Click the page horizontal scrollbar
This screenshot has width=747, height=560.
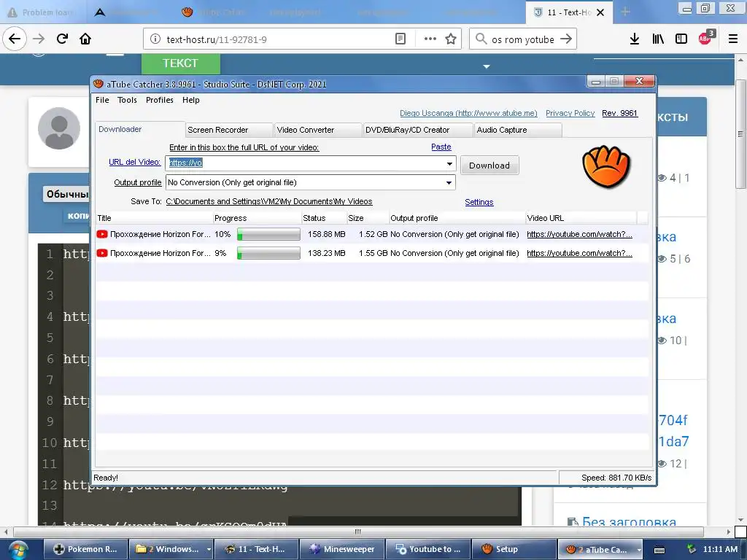click(x=358, y=532)
